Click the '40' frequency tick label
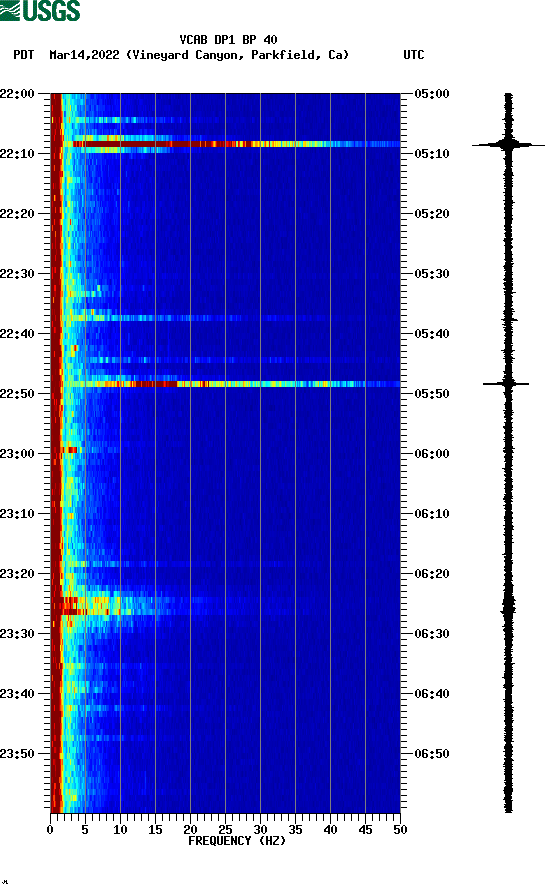This screenshot has height=893, width=552. (x=330, y=829)
